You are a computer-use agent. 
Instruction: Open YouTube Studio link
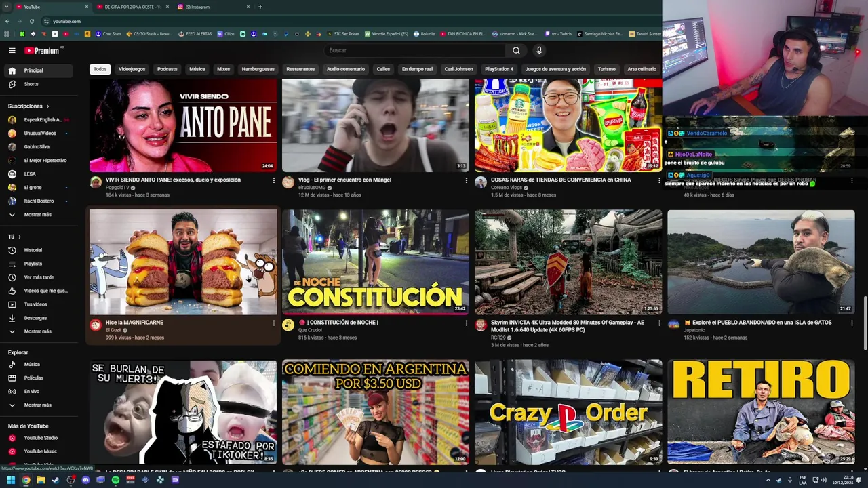pyautogui.click(x=39, y=438)
